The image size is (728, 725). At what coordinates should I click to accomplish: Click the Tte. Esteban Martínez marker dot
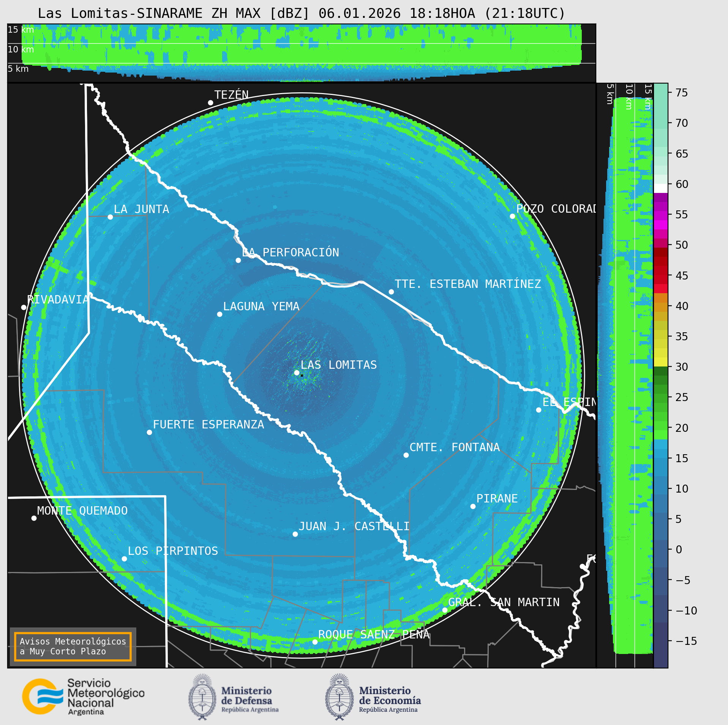391,292
